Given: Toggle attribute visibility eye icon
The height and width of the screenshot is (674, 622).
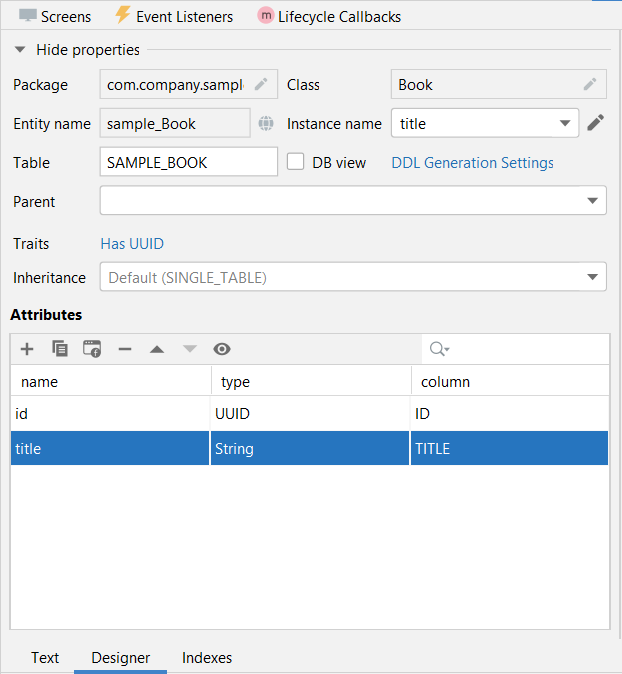Looking at the screenshot, I should pyautogui.click(x=222, y=349).
